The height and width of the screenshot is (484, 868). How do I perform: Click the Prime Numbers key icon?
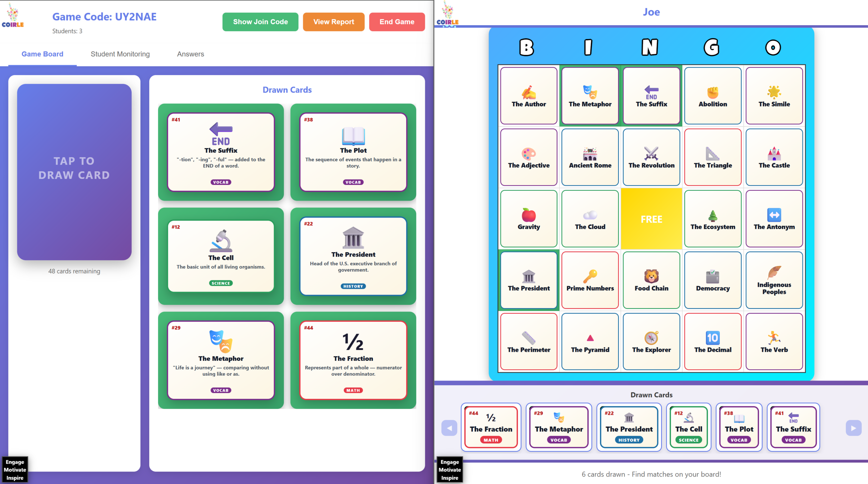pos(590,276)
